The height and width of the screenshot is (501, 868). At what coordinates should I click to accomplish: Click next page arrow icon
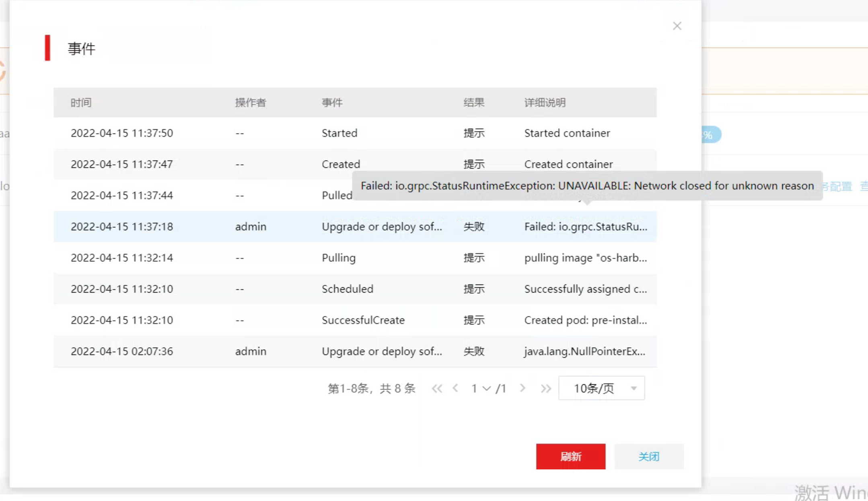point(522,388)
